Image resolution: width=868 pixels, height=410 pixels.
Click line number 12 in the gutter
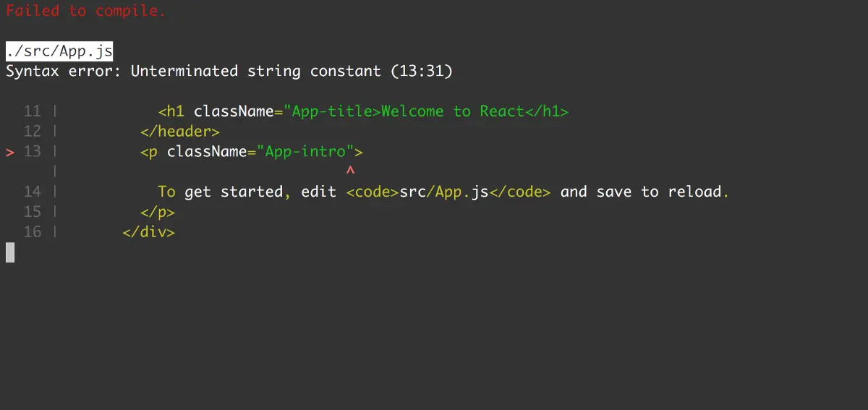tap(33, 132)
